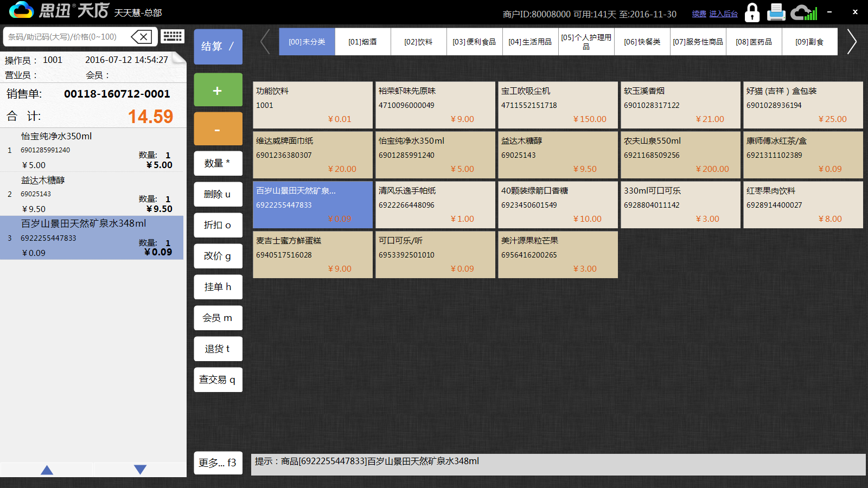Open the [05]个人护理用品 category tab
868x488 pixels.
586,42
